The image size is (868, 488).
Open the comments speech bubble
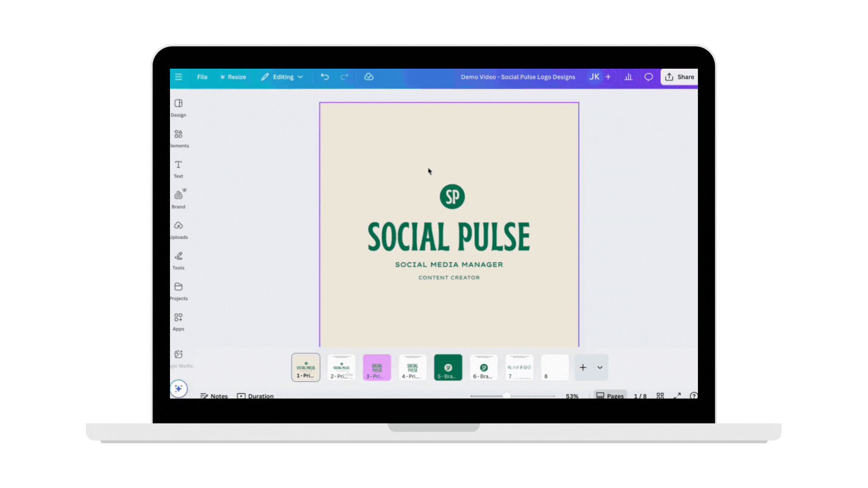(x=649, y=77)
